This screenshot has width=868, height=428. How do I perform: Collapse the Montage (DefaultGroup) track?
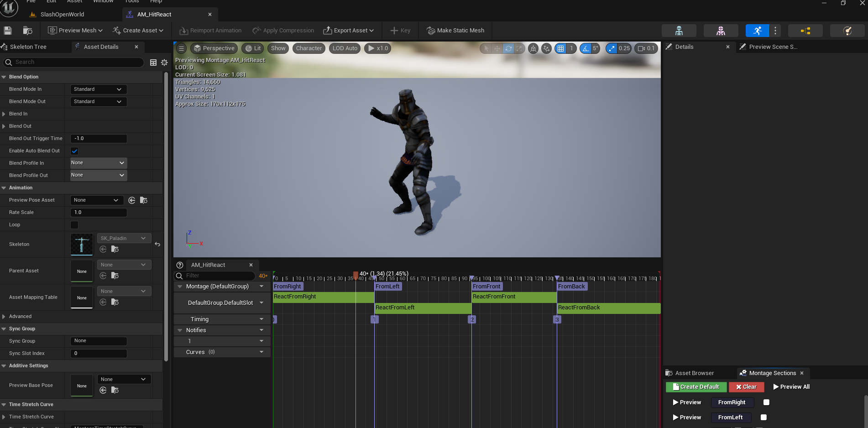click(x=180, y=287)
